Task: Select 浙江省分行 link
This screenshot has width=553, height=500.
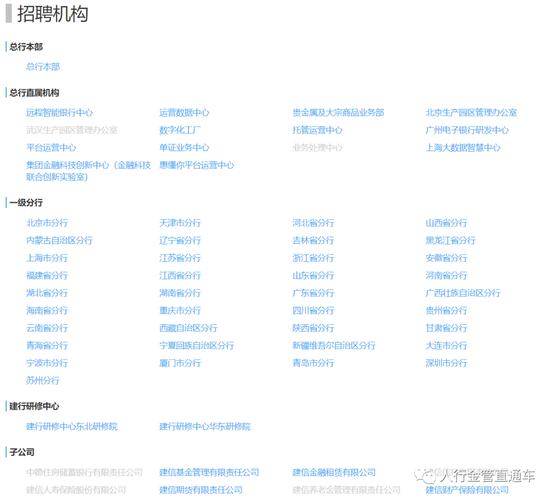Action: coord(313,258)
